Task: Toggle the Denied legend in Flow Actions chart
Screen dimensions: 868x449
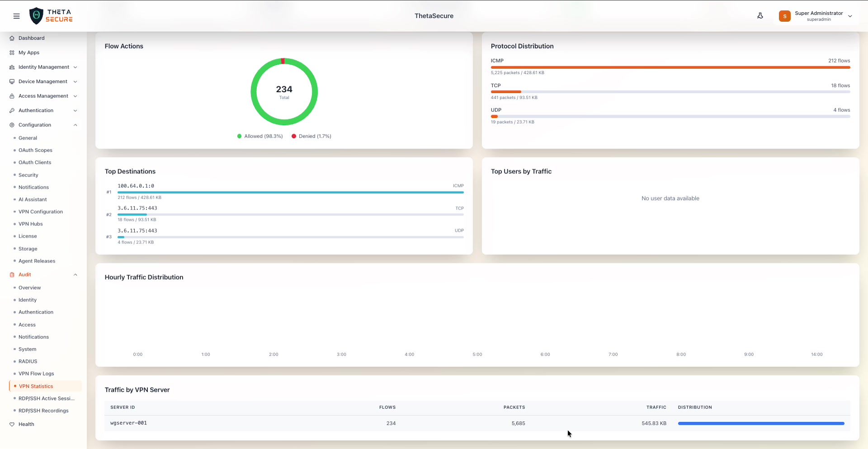Action: pos(311,136)
